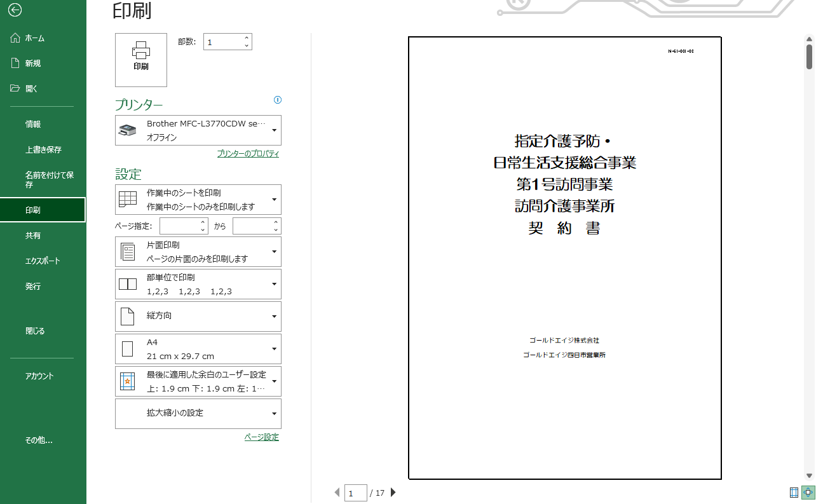Toggle Show Margins in preview
The image size is (816, 504).
(794, 492)
